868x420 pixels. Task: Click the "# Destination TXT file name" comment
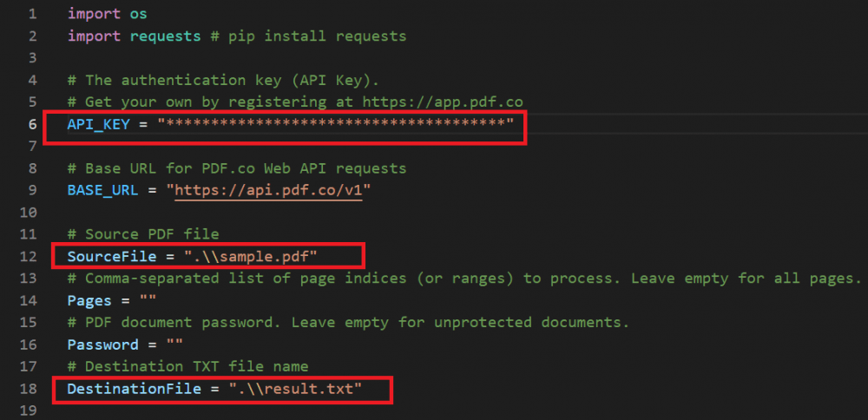[x=187, y=366]
